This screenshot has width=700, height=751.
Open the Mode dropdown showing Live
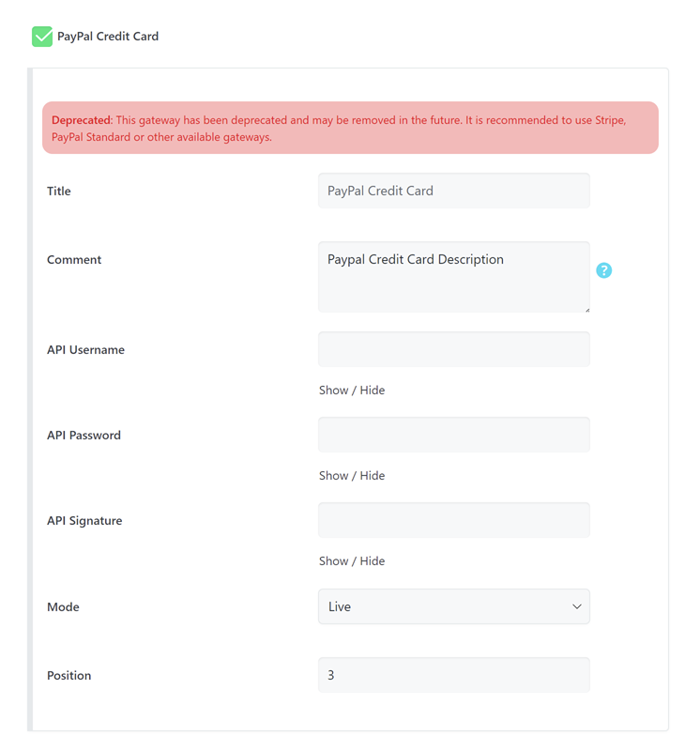(x=453, y=607)
